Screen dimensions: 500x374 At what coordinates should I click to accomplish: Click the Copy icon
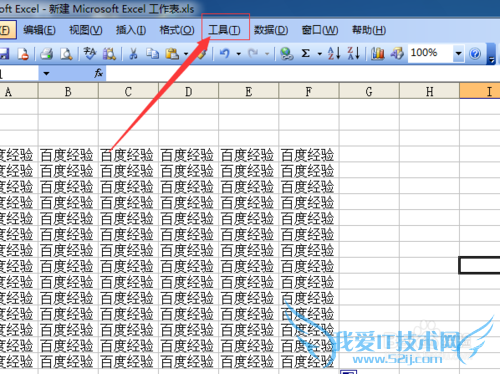pyautogui.click(x=153, y=54)
